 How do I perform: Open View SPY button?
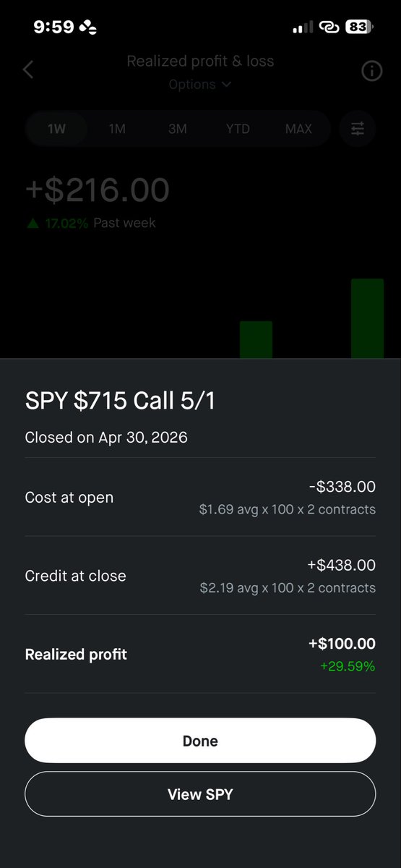pyautogui.click(x=200, y=794)
